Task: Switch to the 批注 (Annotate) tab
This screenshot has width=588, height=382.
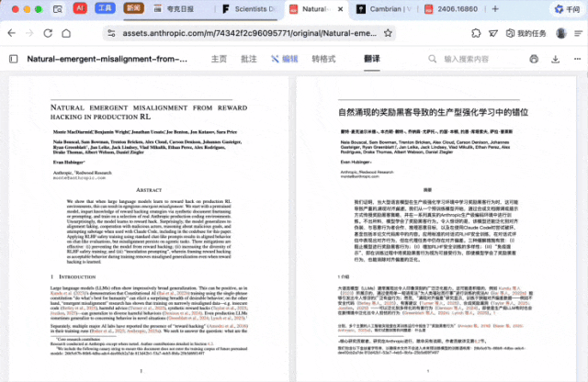Action: click(249, 59)
